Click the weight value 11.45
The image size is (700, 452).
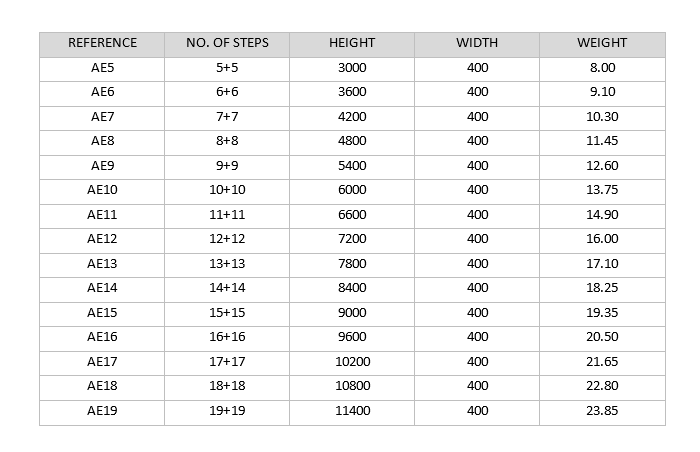[x=602, y=141]
